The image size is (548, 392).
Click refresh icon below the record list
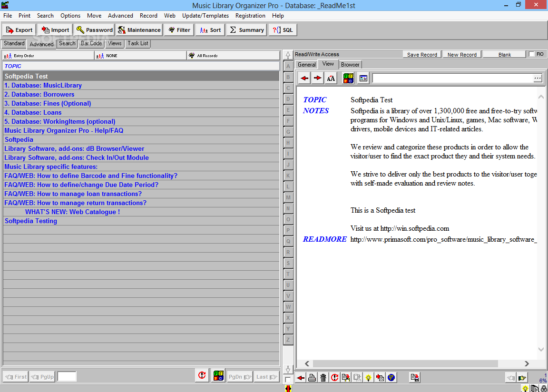202,375
